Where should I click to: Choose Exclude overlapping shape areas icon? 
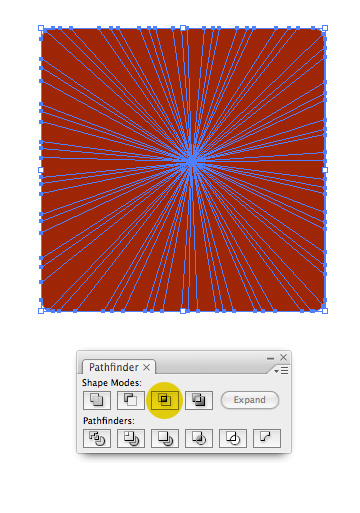(199, 400)
